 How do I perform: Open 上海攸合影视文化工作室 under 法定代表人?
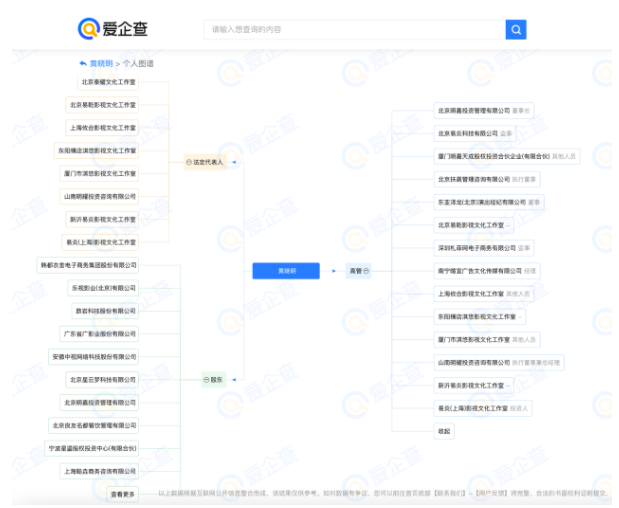click(x=102, y=127)
